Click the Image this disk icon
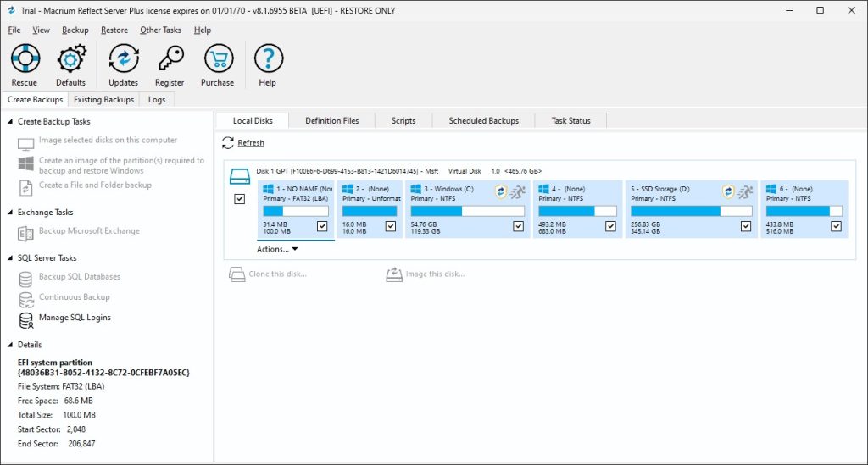Screen dimensions: 868x465 coord(394,274)
